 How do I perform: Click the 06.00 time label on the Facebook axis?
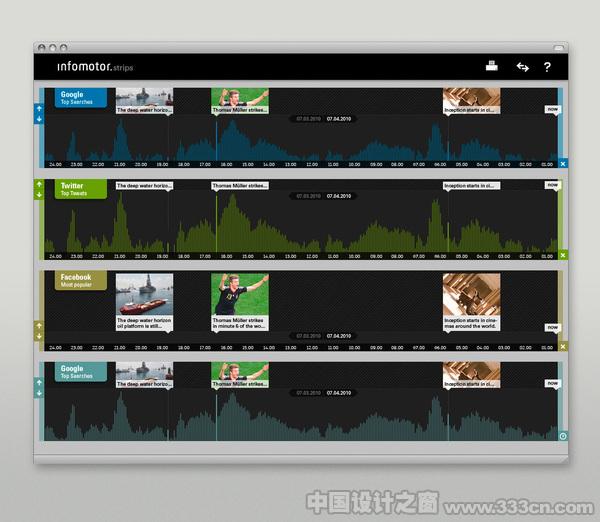coord(440,347)
